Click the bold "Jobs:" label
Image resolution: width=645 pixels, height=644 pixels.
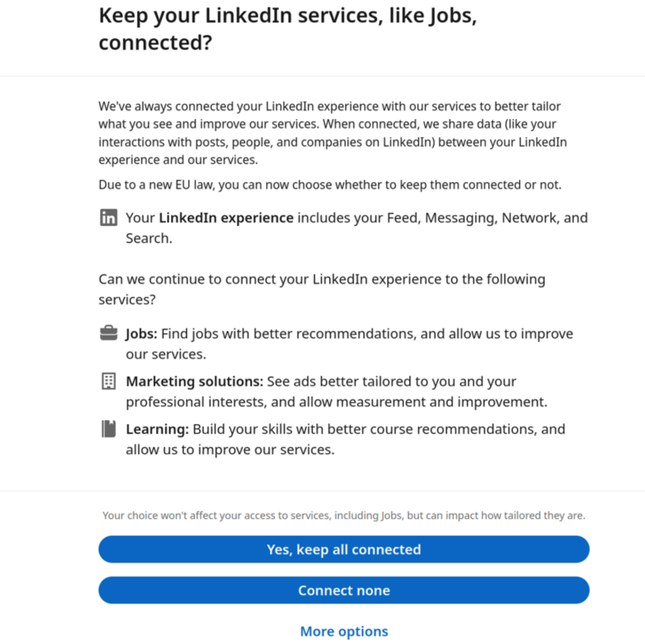[x=142, y=334]
